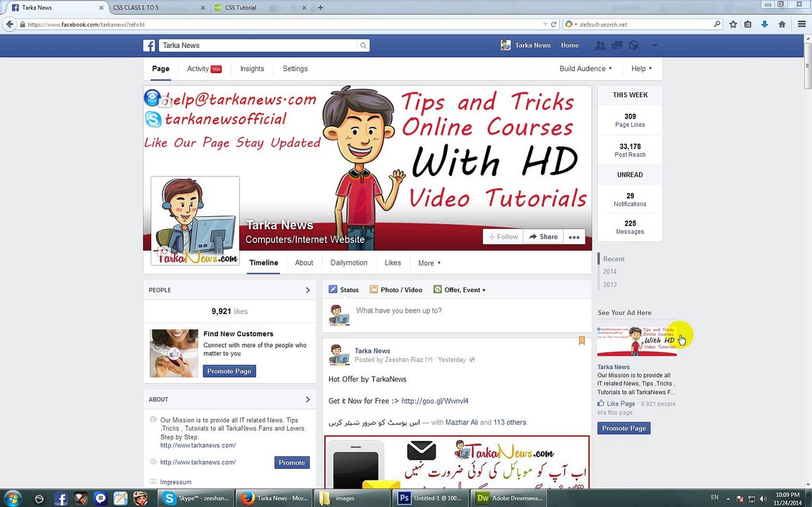
Task: Click the ad preview thumbnail image
Action: [x=637, y=340]
